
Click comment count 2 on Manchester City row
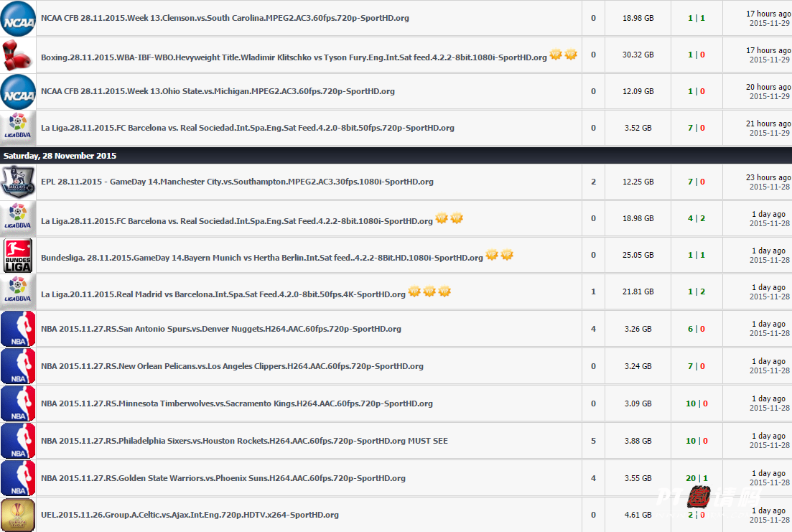click(594, 182)
